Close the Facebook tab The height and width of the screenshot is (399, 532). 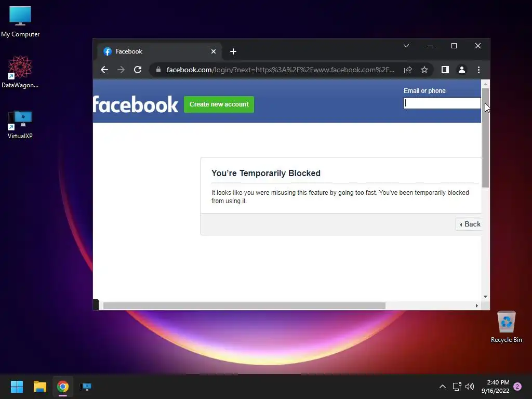(214, 51)
